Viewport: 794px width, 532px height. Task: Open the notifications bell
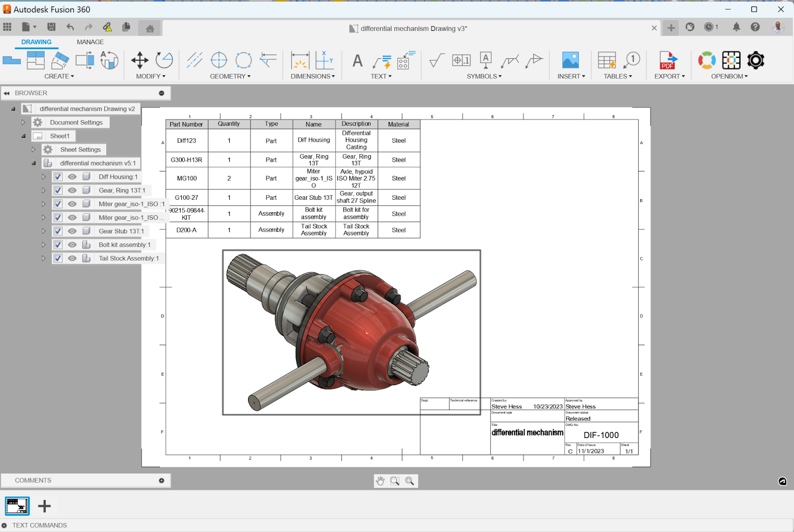coord(736,27)
